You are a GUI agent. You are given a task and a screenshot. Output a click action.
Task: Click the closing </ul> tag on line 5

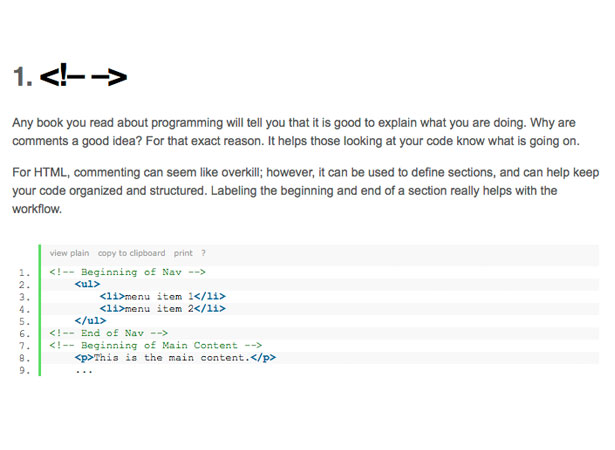[90, 321]
